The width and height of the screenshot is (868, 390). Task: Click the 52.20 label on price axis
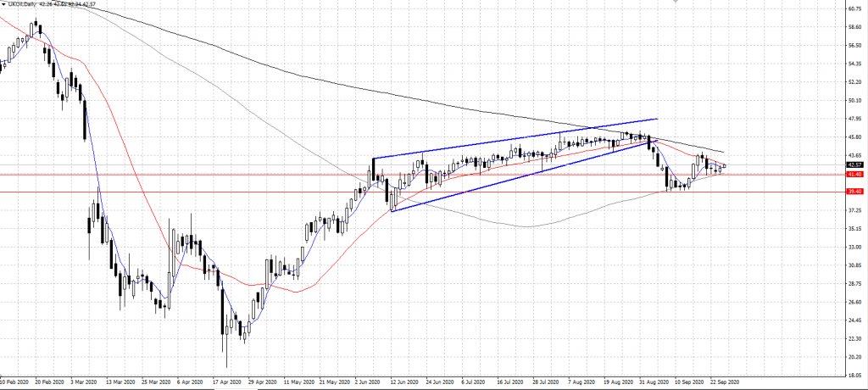tap(854, 82)
